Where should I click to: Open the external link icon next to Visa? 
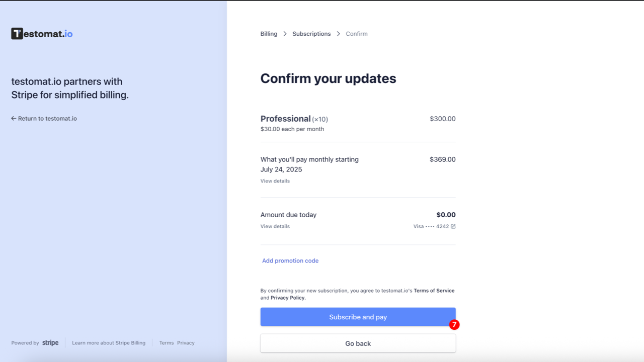point(453,226)
